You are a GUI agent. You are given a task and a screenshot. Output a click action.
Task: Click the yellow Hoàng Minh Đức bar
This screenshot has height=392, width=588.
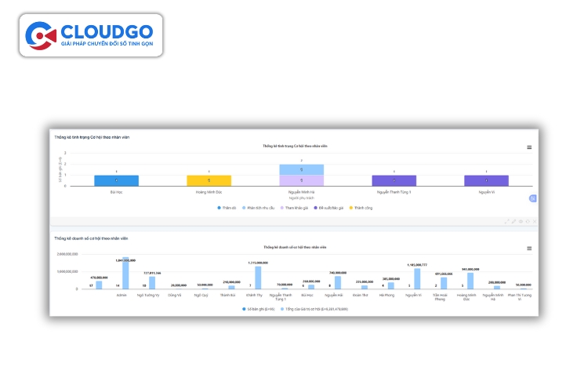pos(209,180)
